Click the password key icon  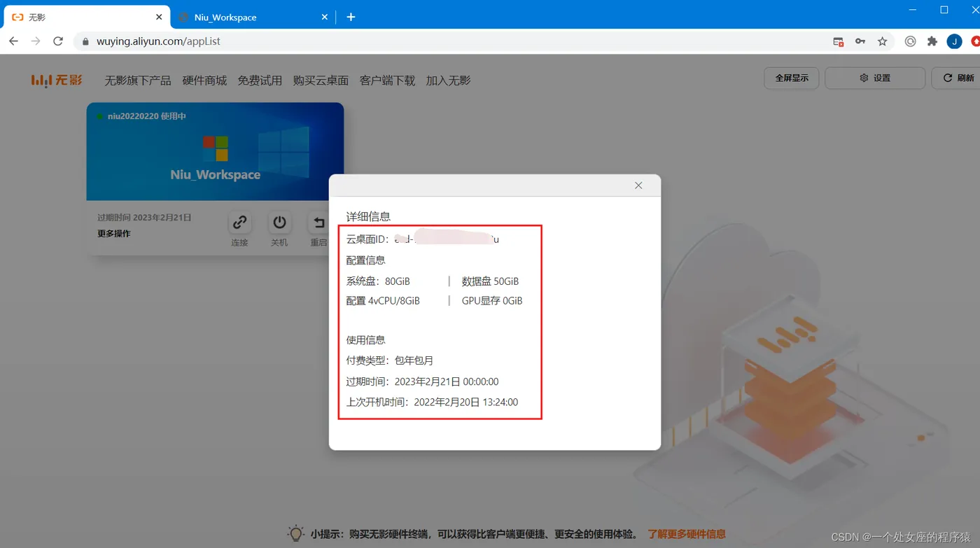(860, 41)
